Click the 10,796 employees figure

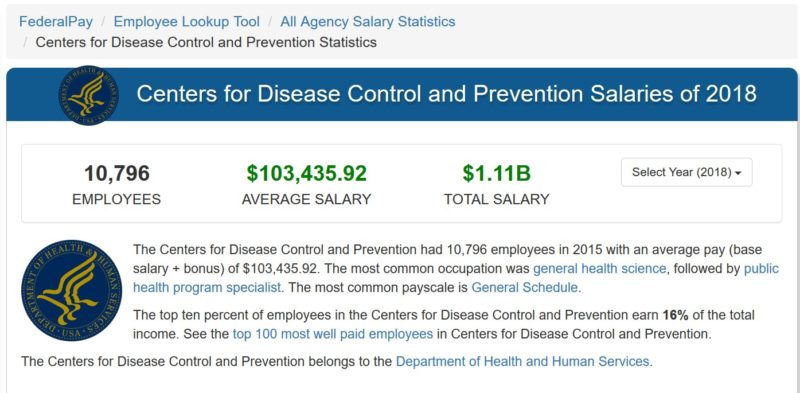pyautogui.click(x=117, y=173)
